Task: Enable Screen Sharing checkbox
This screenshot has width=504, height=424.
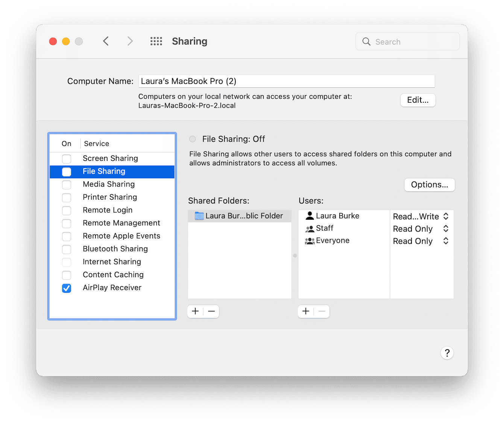Action: [x=67, y=158]
